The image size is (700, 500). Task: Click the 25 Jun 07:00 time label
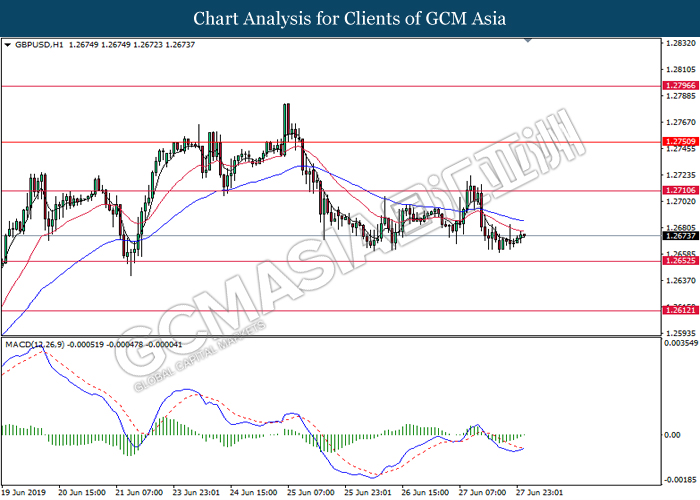(x=311, y=492)
